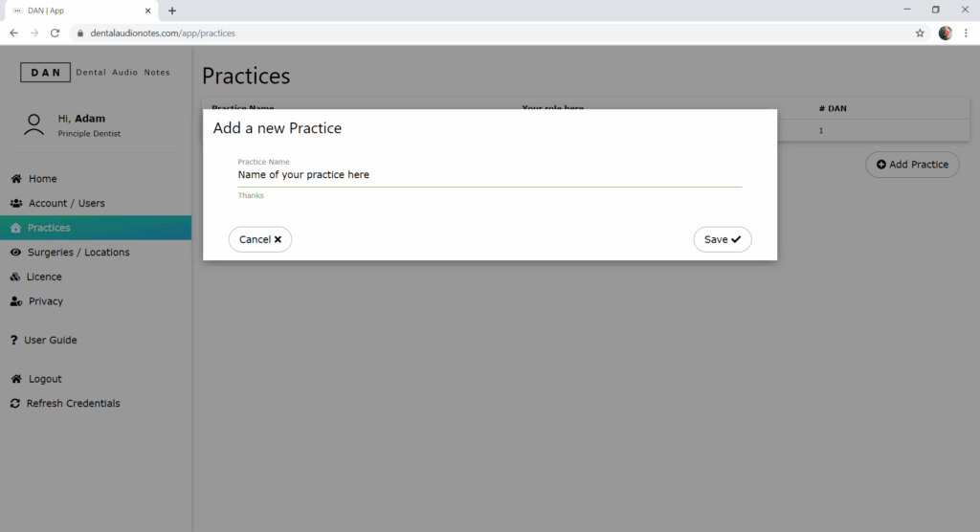Go to Surgeries / Locations page
The image size is (980, 532).
click(78, 253)
